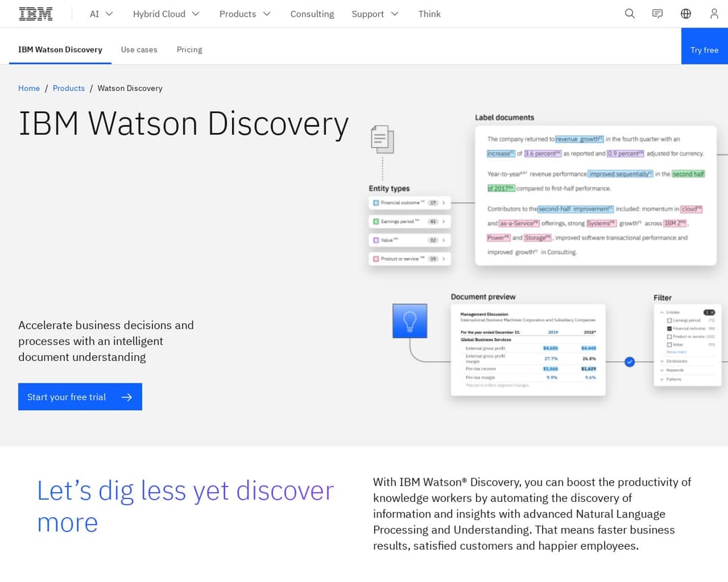Click the IBM logo

(x=36, y=14)
